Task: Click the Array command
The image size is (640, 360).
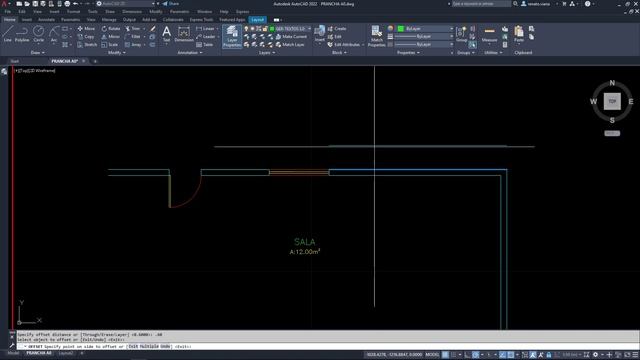Action: click(133, 44)
